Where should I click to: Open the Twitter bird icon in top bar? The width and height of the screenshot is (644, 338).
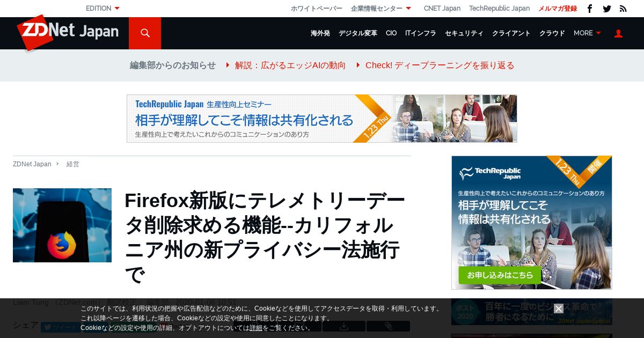pyautogui.click(x=607, y=9)
